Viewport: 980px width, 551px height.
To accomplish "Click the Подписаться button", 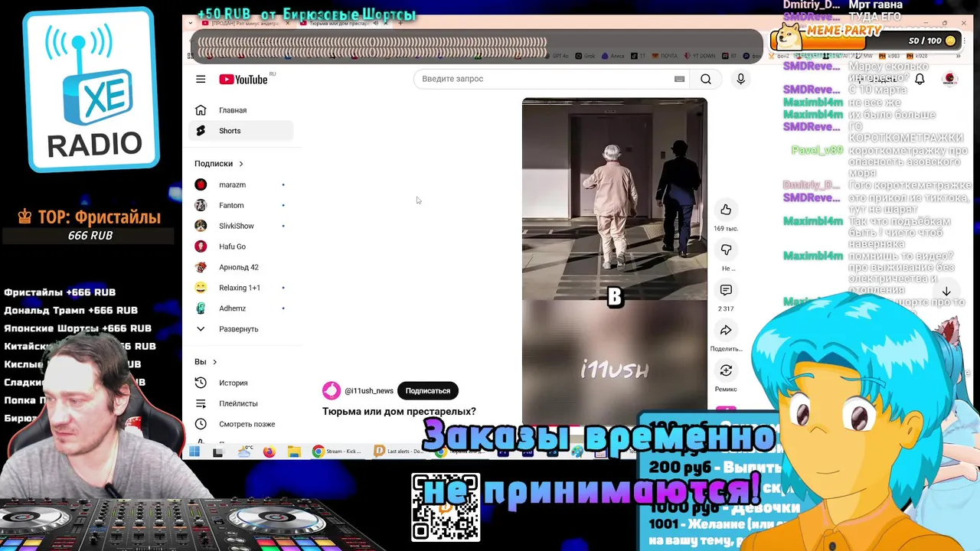I will (x=428, y=391).
